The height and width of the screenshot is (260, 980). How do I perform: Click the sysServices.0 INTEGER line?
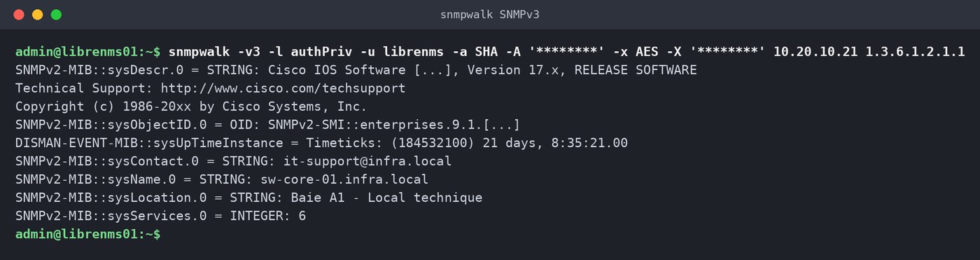click(x=161, y=216)
